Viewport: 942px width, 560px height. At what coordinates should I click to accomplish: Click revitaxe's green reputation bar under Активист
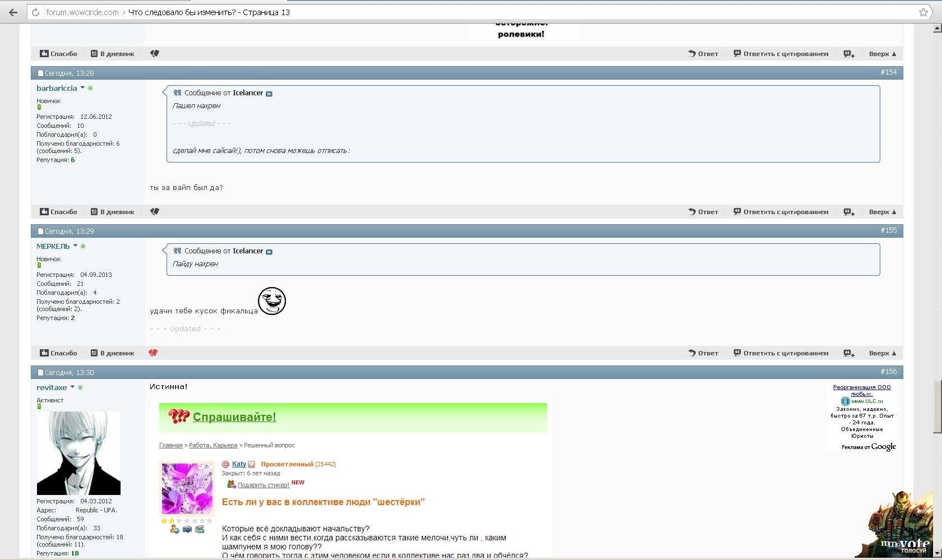pos(39,407)
